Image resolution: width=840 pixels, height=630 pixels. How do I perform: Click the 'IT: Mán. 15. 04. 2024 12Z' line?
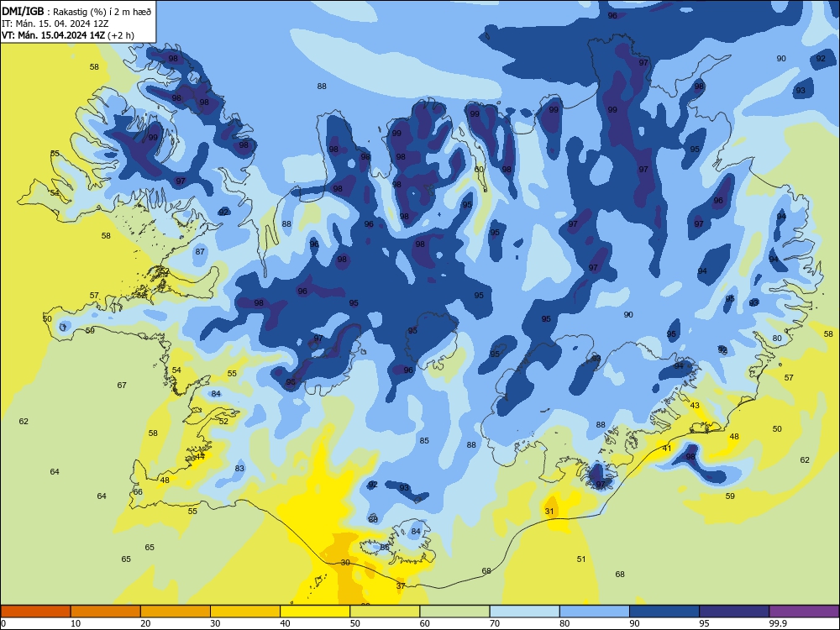(x=55, y=24)
